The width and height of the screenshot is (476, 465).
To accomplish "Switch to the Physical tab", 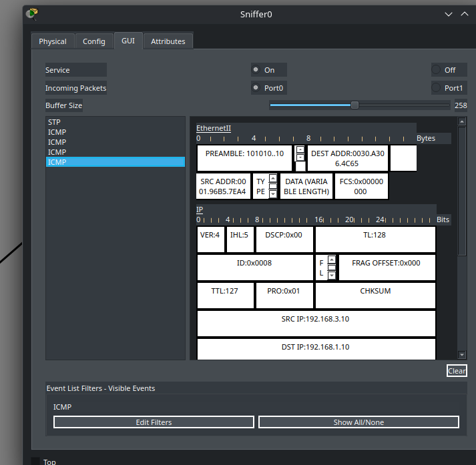I will coord(52,41).
